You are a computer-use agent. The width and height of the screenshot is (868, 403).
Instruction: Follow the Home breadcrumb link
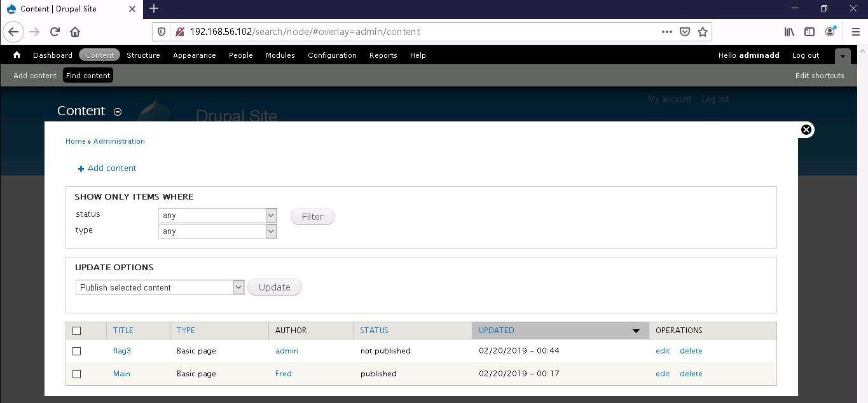point(76,141)
